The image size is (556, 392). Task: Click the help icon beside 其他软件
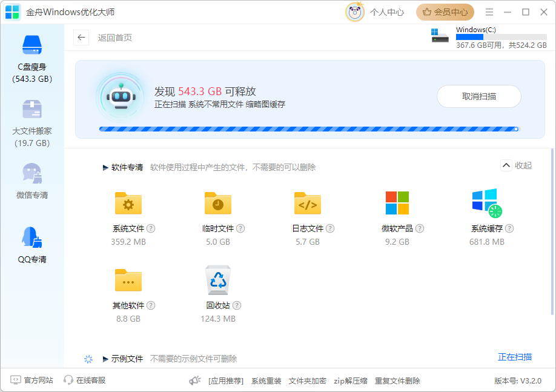click(x=151, y=305)
